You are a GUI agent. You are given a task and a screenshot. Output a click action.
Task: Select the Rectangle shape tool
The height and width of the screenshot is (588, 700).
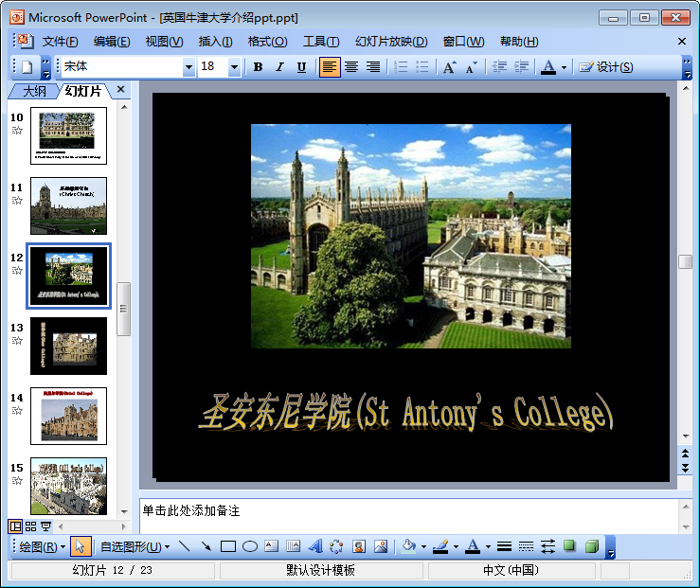pos(227,546)
